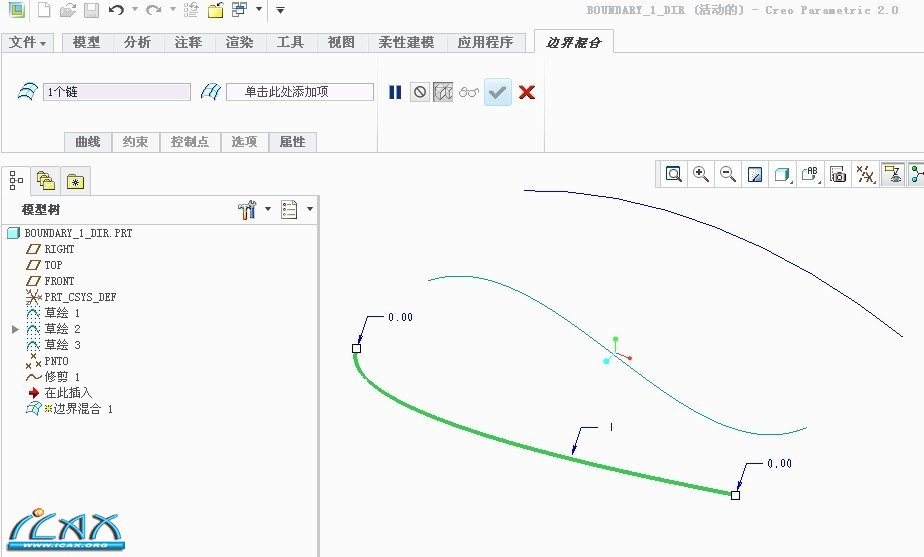The width and height of the screenshot is (924, 557).
Task: Click the Windows switcher icon
Action: (x=239, y=9)
